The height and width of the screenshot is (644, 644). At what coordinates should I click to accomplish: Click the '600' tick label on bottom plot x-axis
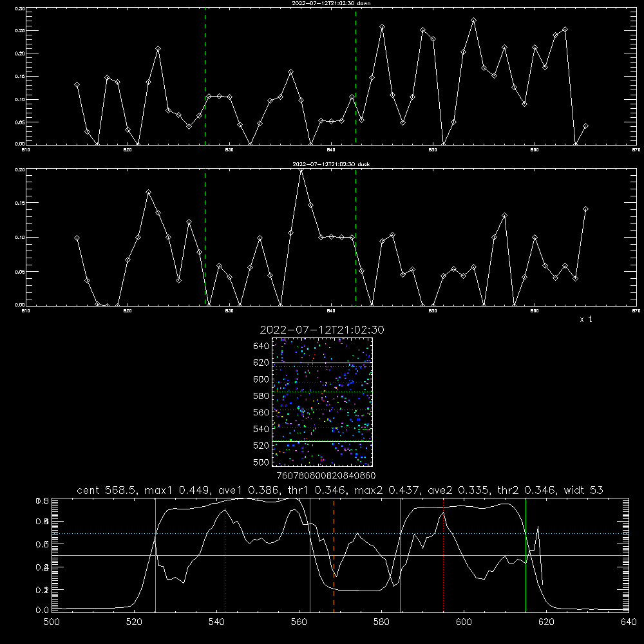click(x=464, y=622)
